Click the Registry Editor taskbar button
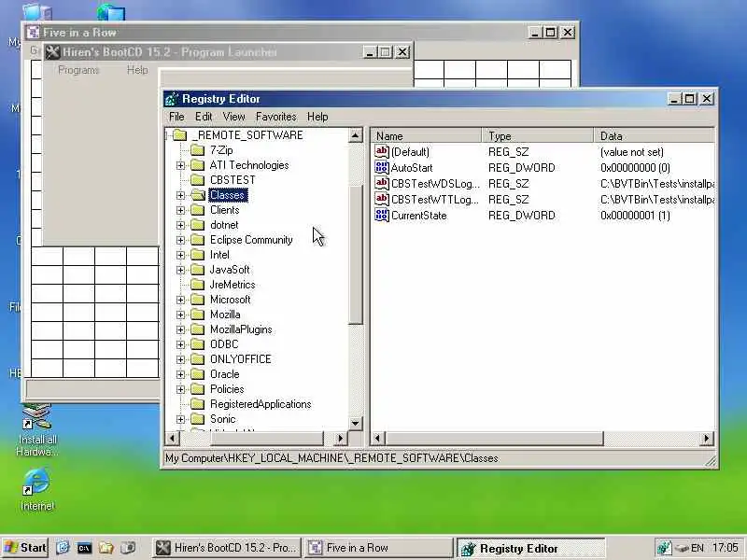Viewport: 747px width, 560px height. tap(530, 548)
